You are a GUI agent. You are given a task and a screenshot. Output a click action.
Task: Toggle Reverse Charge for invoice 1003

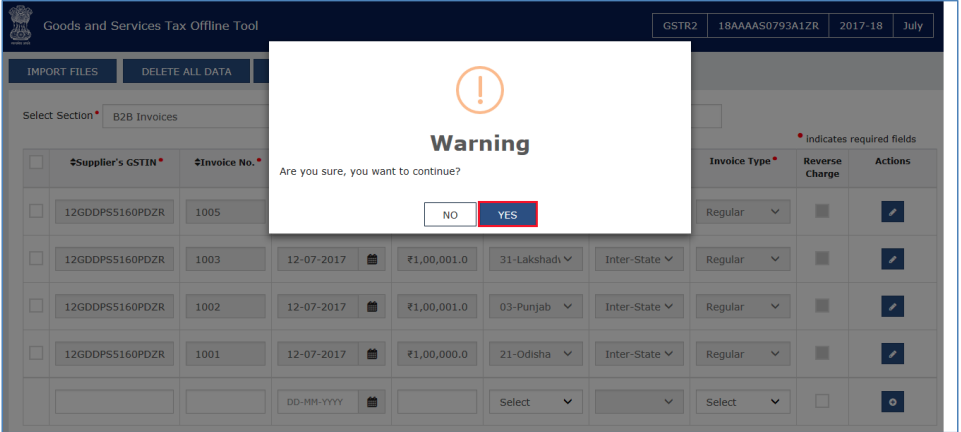click(822, 258)
